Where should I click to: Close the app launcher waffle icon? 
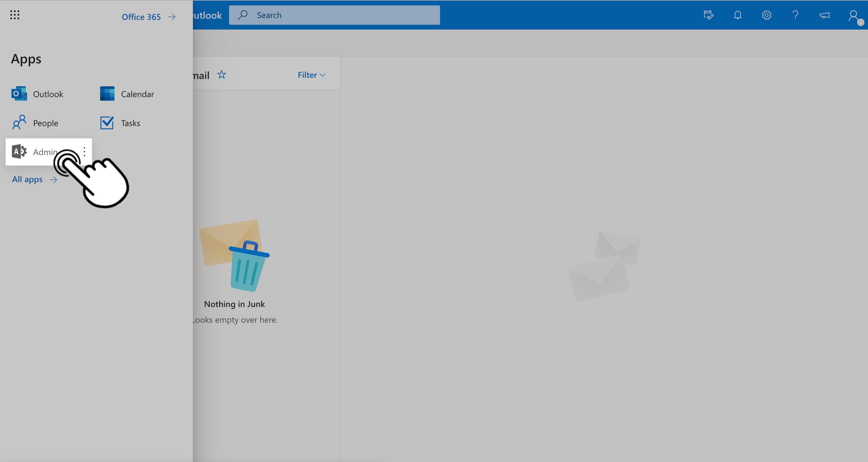pos(14,15)
